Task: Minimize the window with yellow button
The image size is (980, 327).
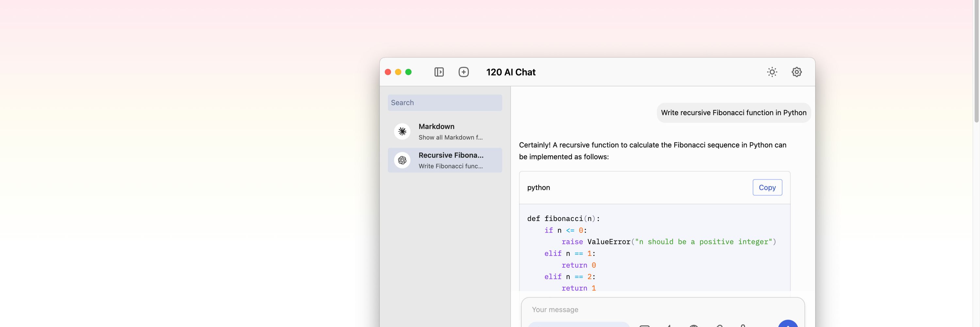Action: [398, 72]
